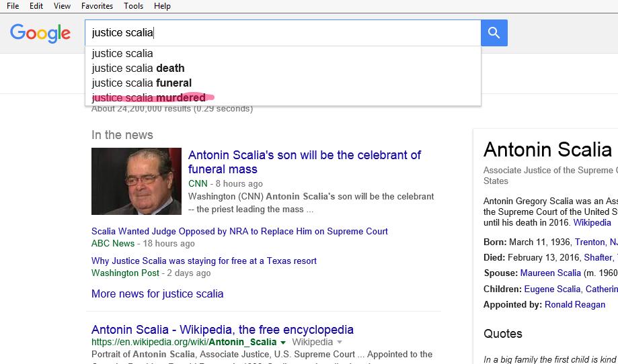Click 'More news for justice scalia'
This screenshot has width=618, height=364.
pos(157,294)
